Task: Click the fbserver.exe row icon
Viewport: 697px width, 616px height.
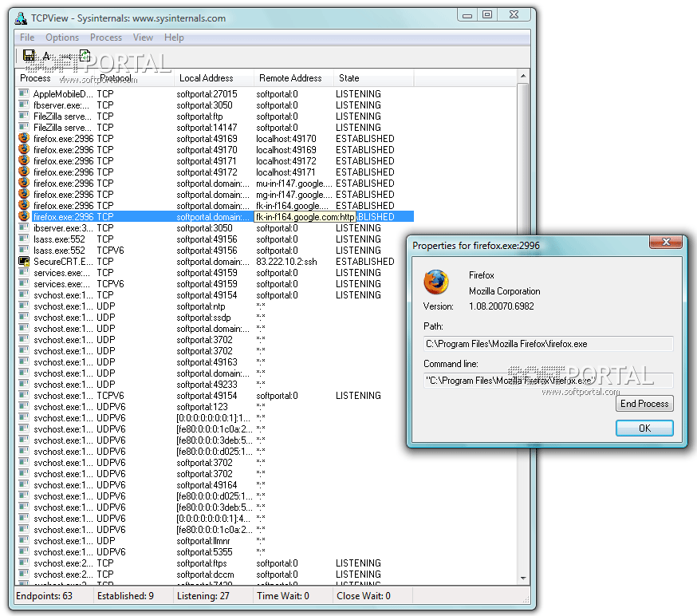Action: tap(24, 105)
